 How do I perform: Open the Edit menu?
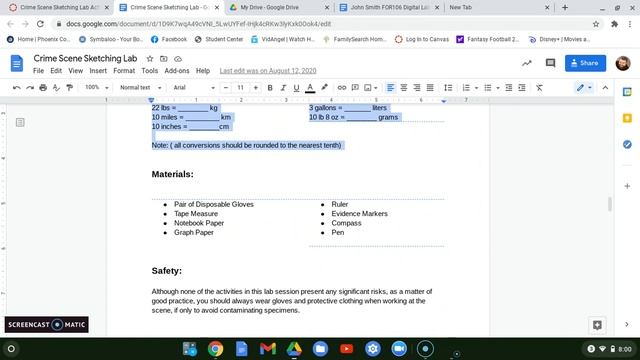tap(56, 71)
